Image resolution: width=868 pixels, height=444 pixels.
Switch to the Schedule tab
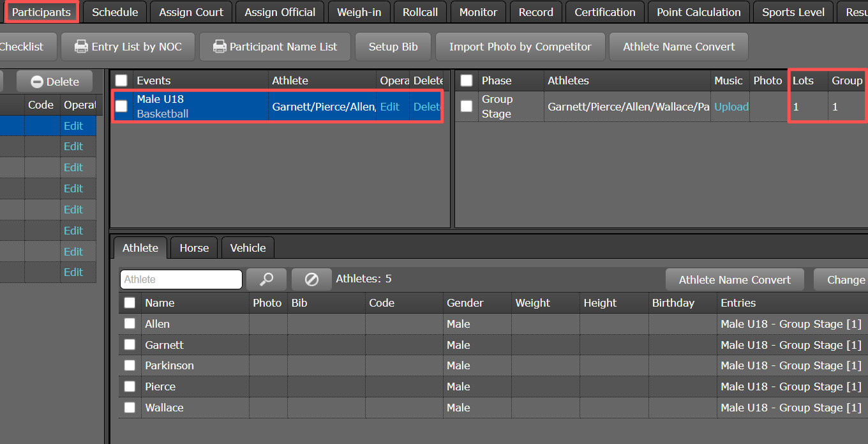(115, 12)
